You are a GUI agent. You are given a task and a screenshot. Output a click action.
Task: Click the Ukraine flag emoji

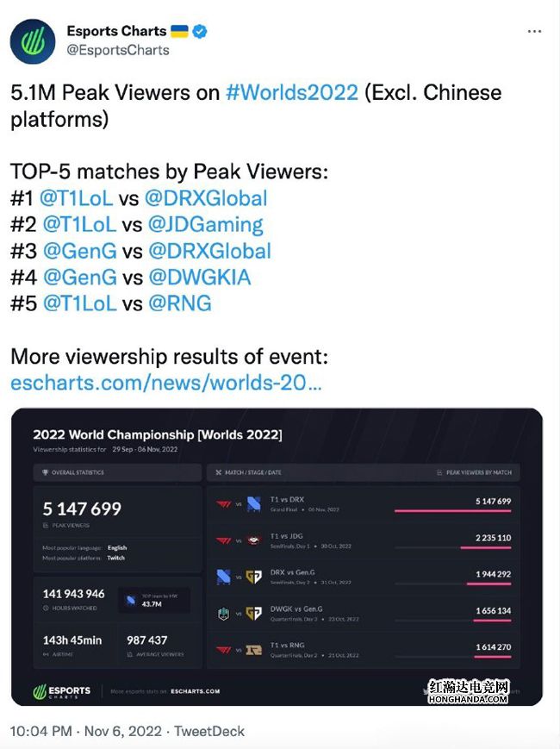click(179, 32)
